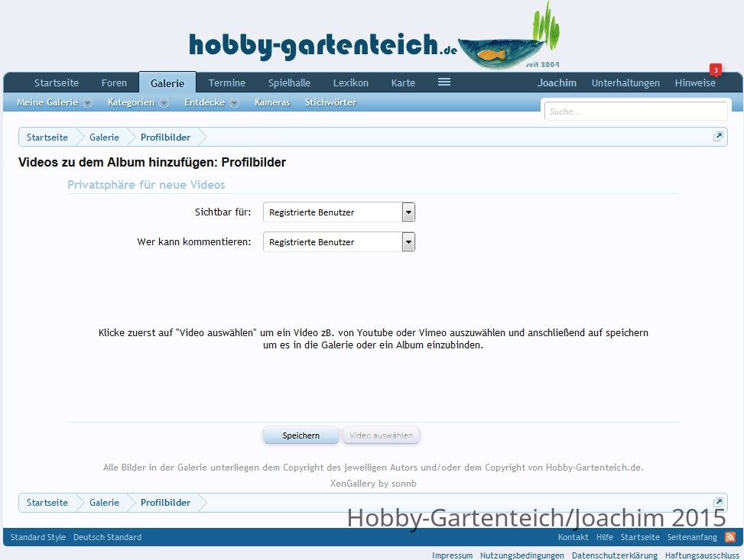Expand the Kategorien dropdown arrow
This screenshot has width=744, height=560.
pyautogui.click(x=164, y=102)
